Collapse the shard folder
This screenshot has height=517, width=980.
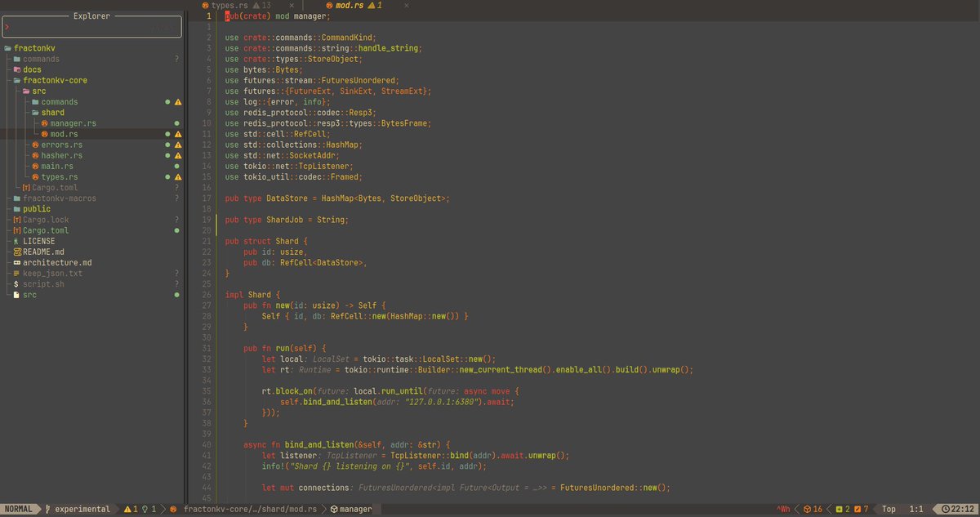click(53, 113)
